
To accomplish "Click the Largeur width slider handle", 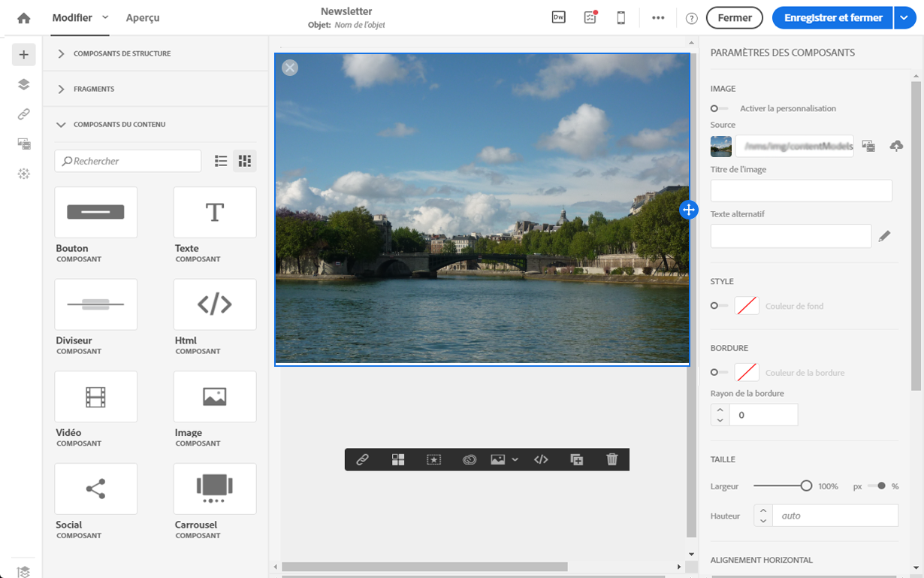I will (x=806, y=486).
